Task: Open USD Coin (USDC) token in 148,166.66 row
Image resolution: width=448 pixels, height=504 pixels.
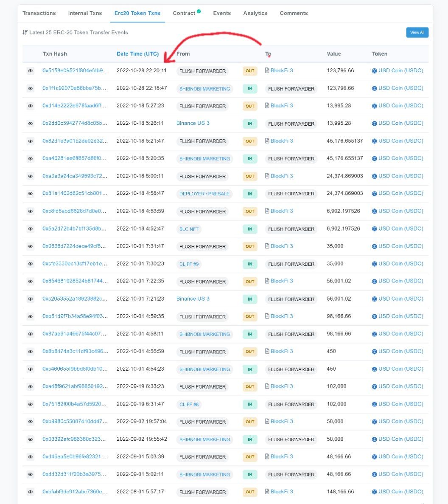Action: [400, 491]
